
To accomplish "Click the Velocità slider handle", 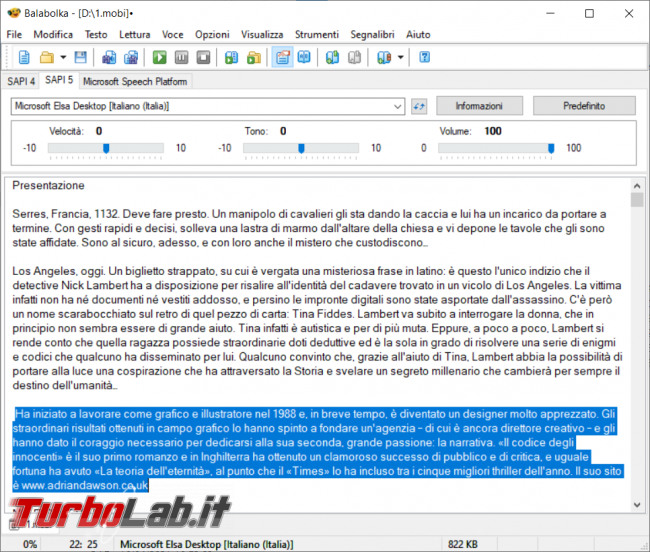I will [x=106, y=148].
